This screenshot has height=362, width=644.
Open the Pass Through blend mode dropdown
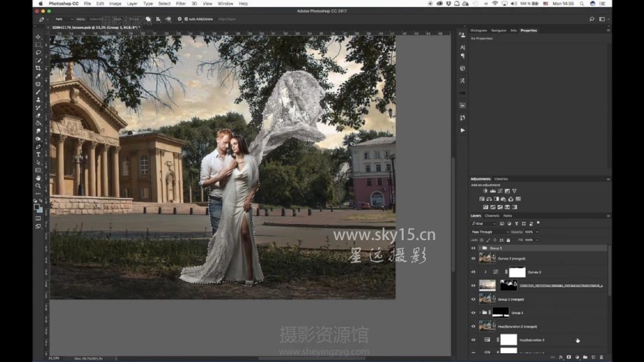[x=489, y=232]
